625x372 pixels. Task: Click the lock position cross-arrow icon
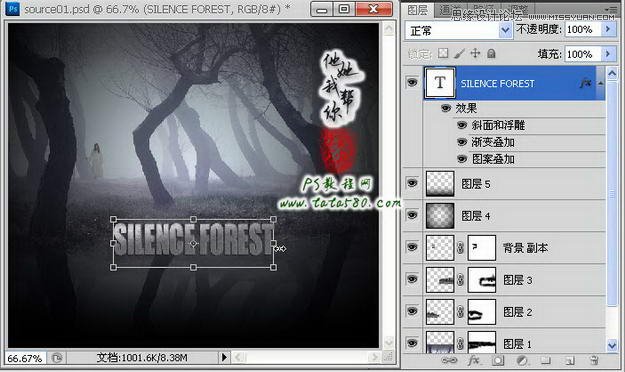point(475,53)
